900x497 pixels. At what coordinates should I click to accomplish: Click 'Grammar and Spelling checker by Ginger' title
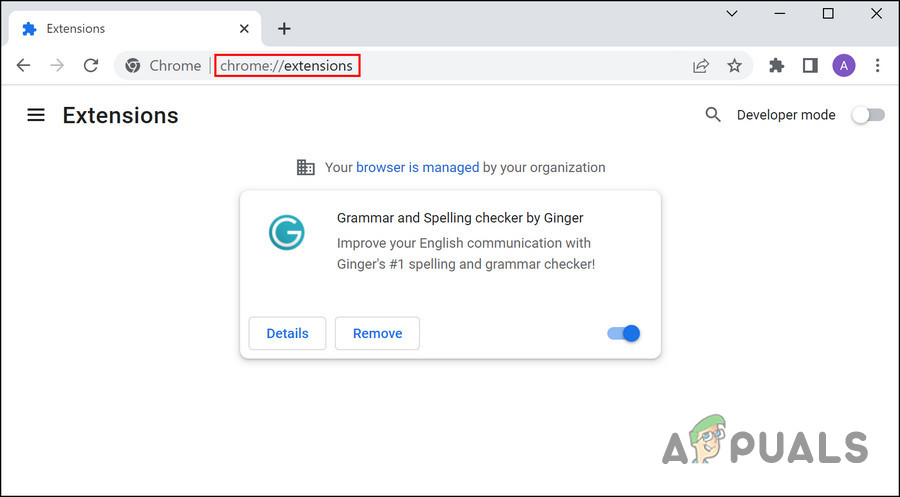[x=460, y=218]
